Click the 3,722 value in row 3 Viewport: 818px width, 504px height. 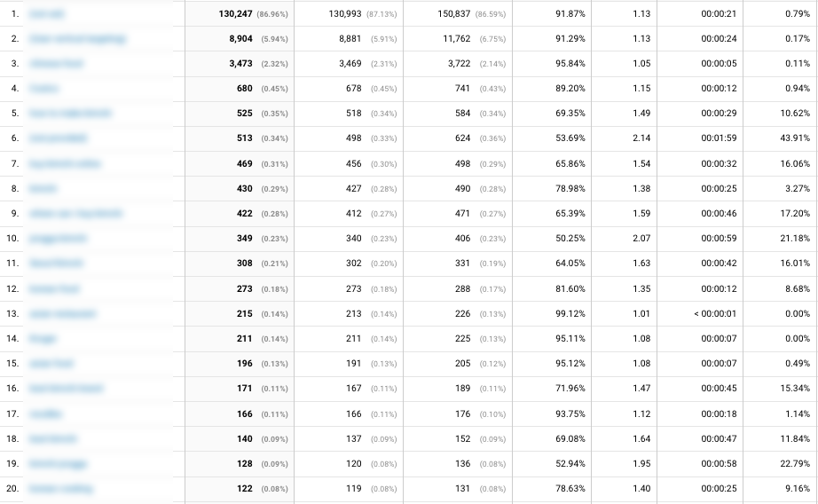click(x=459, y=64)
